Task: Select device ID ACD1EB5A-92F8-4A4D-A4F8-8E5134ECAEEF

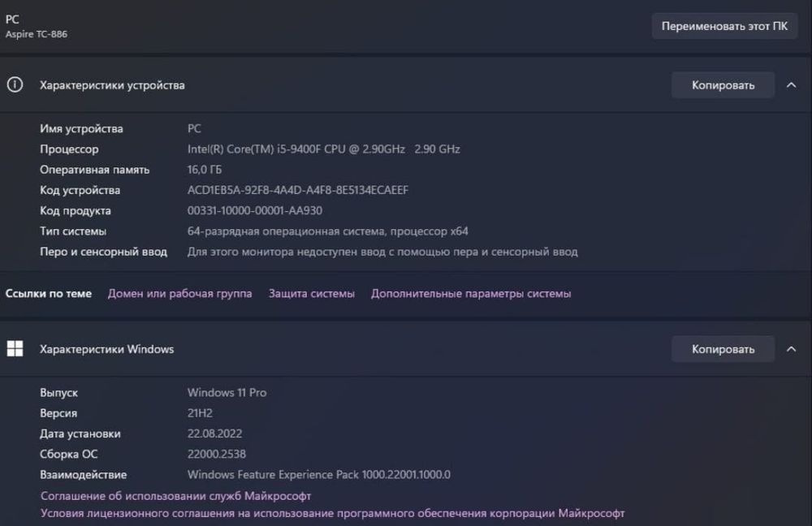Action: tap(298, 190)
